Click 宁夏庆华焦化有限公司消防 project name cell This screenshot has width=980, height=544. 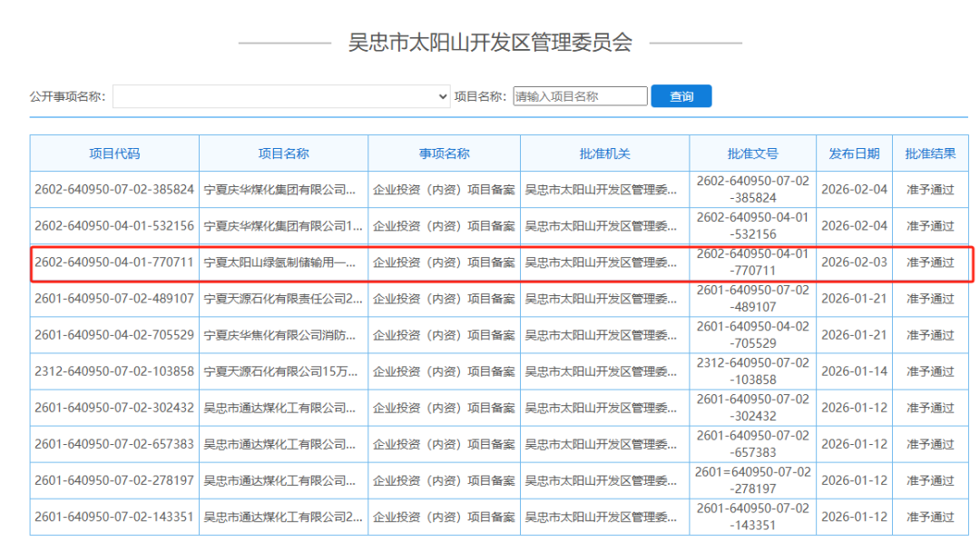coord(283,334)
